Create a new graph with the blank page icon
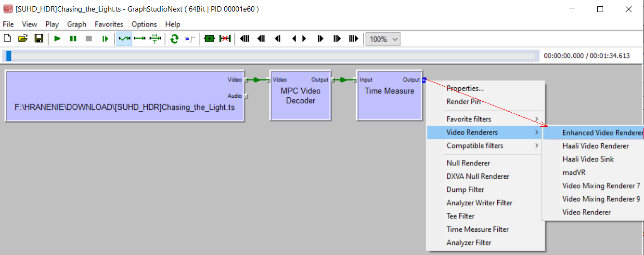This screenshot has height=255, width=644. pyautogui.click(x=7, y=39)
